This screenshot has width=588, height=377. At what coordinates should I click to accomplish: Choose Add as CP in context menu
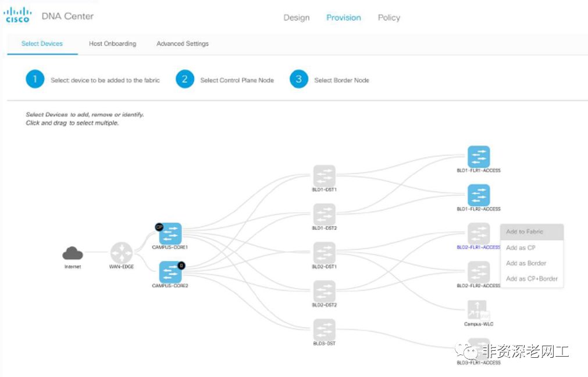532,247
